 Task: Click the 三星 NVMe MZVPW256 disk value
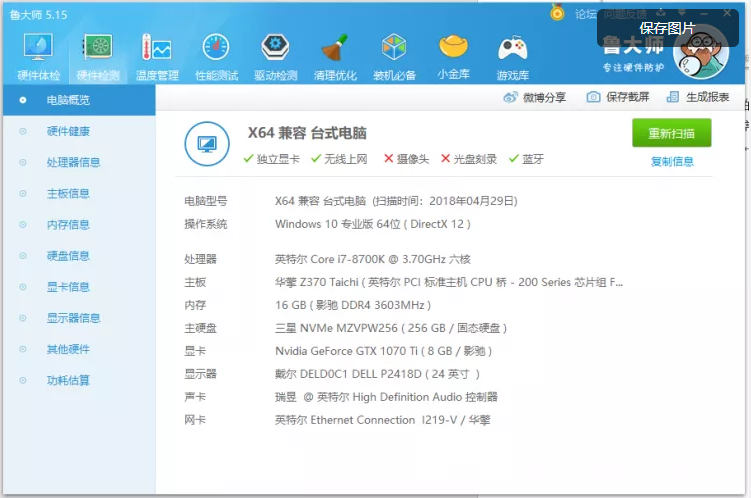391,328
